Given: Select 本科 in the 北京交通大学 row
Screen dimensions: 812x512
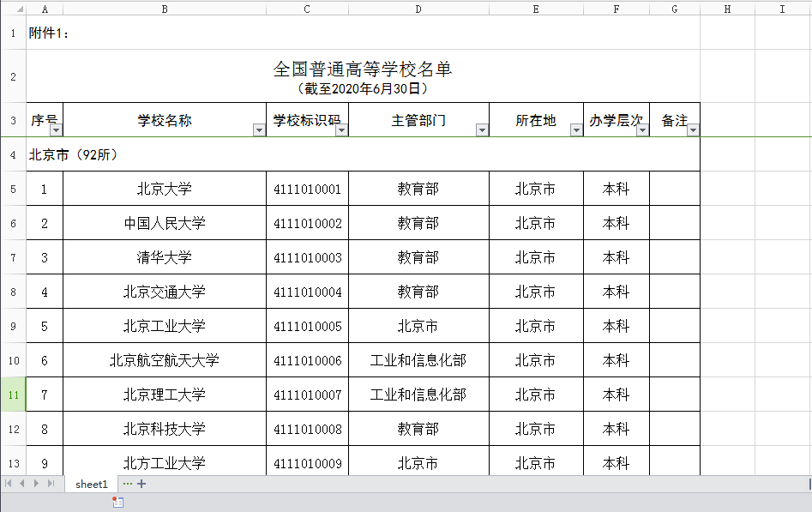Looking at the screenshot, I should tap(617, 292).
